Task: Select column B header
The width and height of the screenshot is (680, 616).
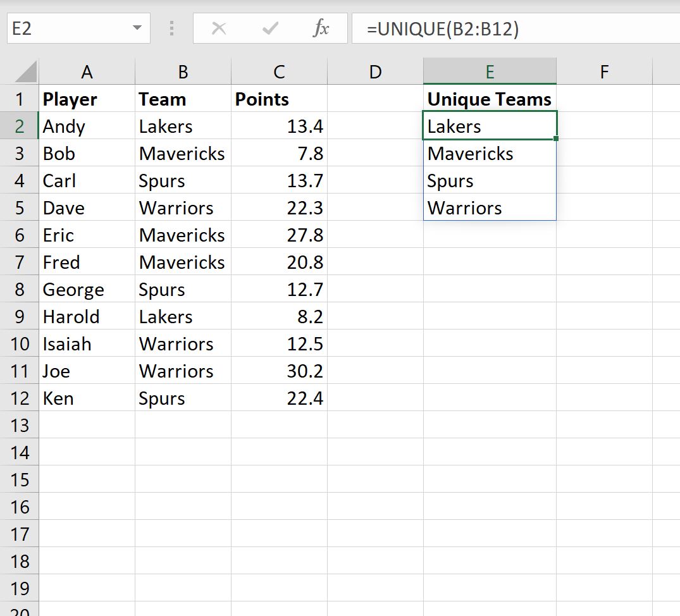Action: coord(183,71)
